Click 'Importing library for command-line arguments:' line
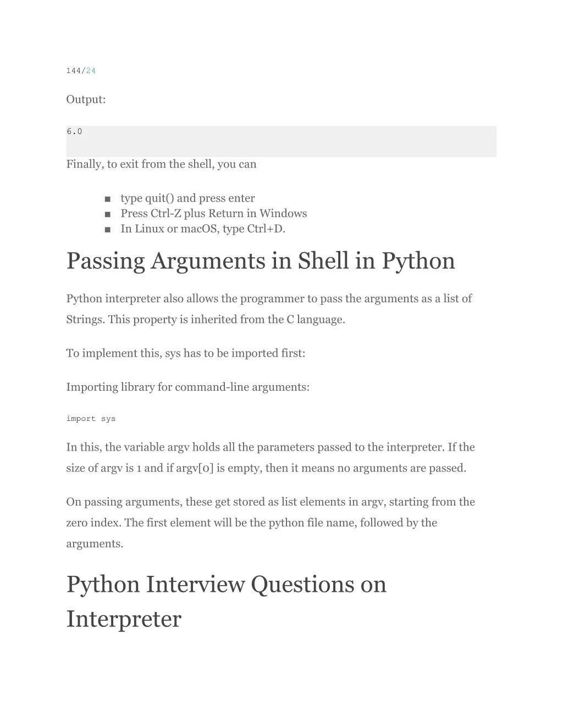563x728 pixels. (188, 387)
